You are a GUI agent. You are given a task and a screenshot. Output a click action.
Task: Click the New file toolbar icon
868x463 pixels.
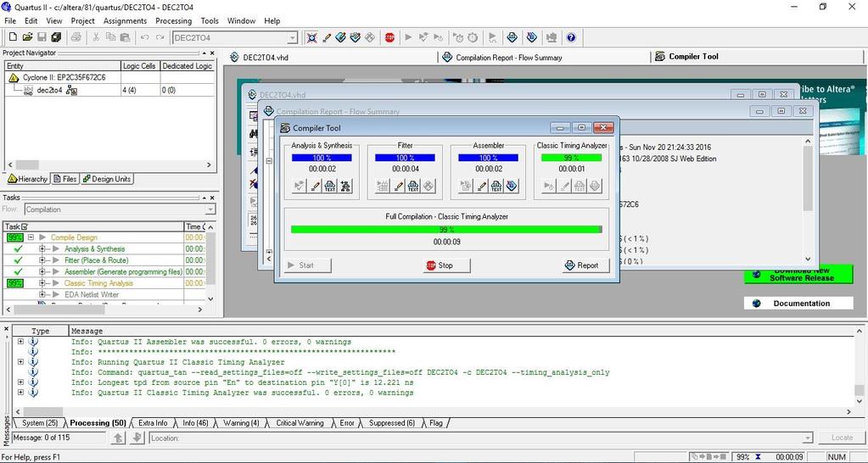[14, 37]
